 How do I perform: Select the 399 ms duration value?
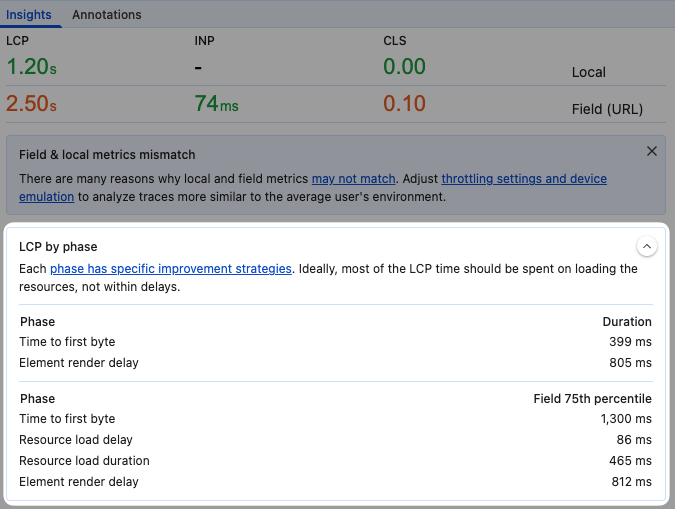point(630,341)
